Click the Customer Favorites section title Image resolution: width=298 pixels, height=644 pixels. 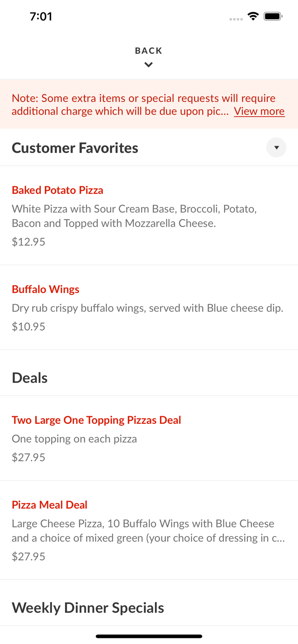coord(75,147)
